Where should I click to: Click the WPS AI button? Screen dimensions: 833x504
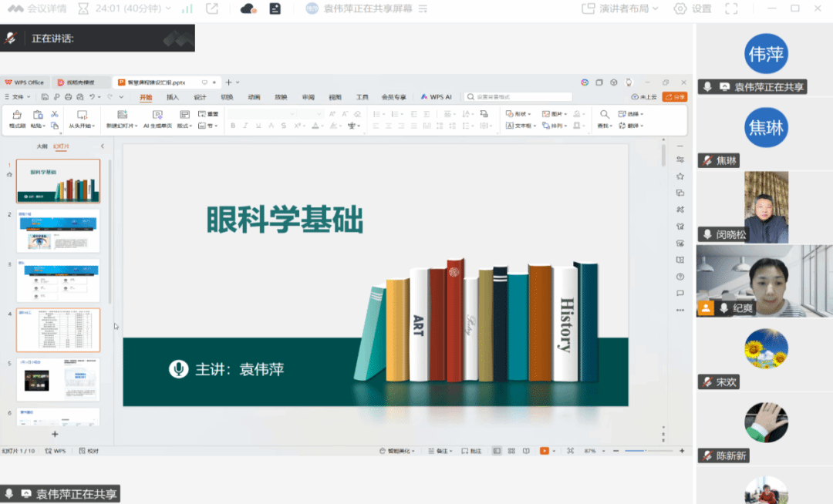pyautogui.click(x=437, y=97)
